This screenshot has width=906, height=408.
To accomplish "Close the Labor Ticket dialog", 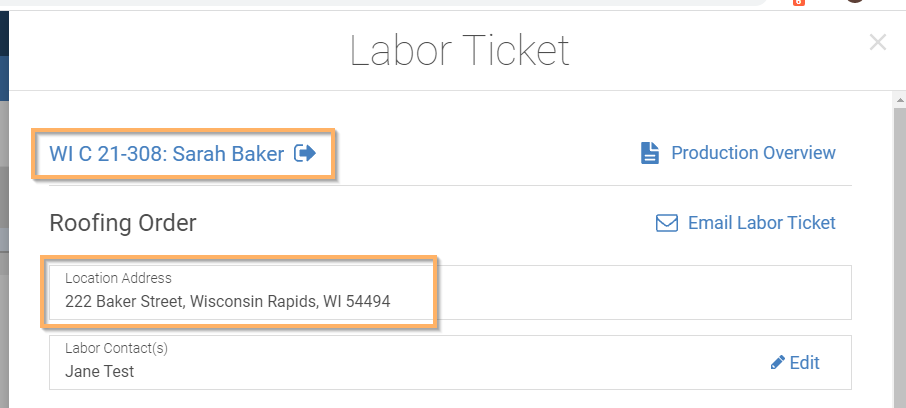I will tap(878, 42).
